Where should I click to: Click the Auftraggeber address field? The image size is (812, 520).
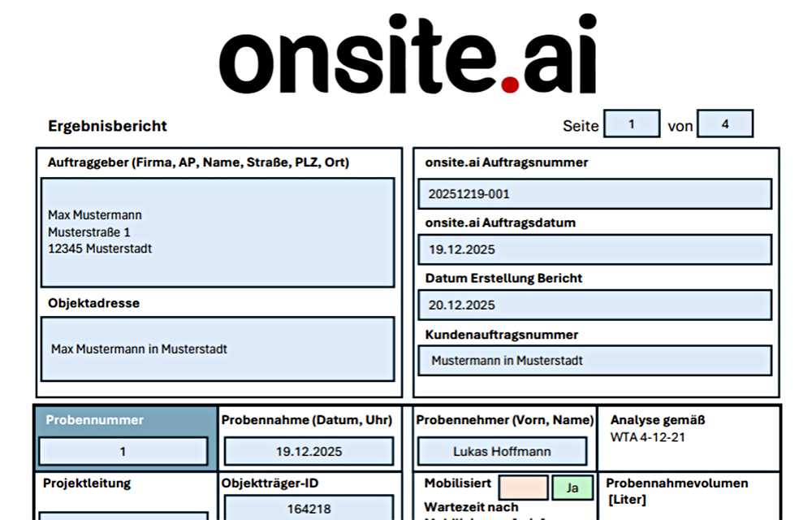[x=218, y=232]
